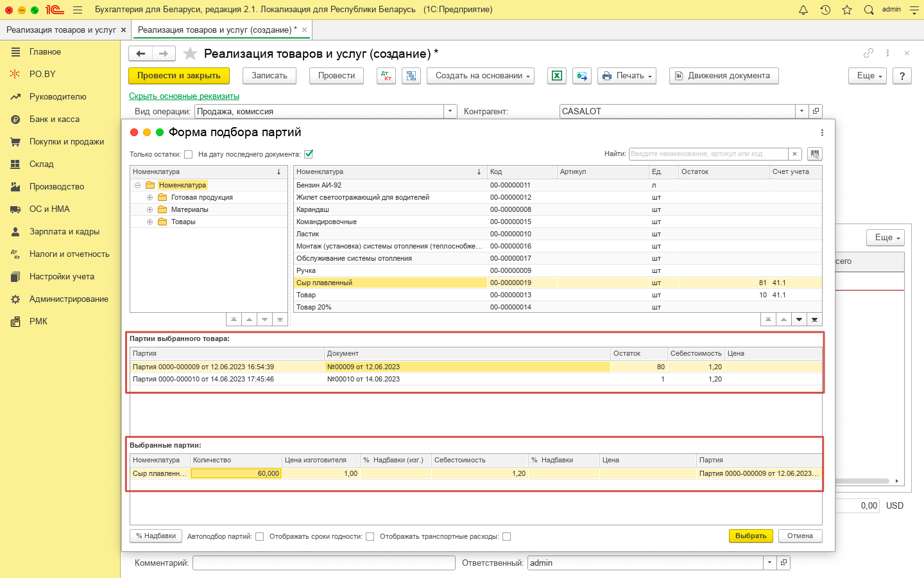Click the Дт/Кт postings icon
Image resolution: width=924 pixels, height=578 pixels.
coord(386,76)
